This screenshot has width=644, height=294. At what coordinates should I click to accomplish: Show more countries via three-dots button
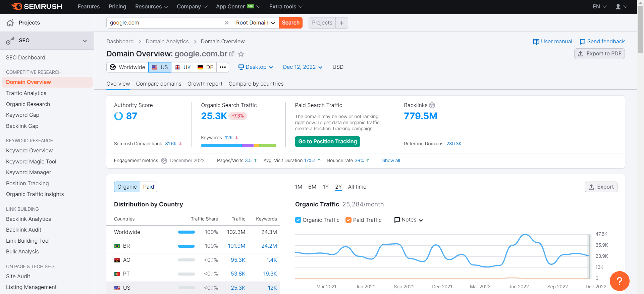223,67
